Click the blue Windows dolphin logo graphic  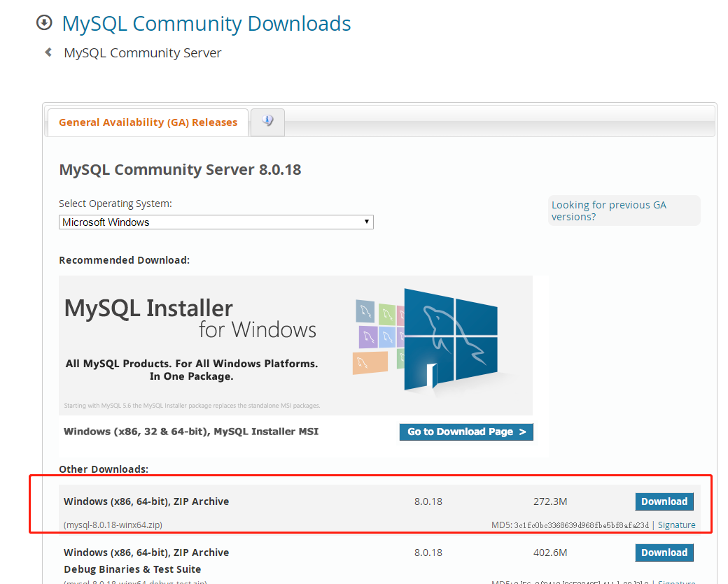click(x=451, y=338)
